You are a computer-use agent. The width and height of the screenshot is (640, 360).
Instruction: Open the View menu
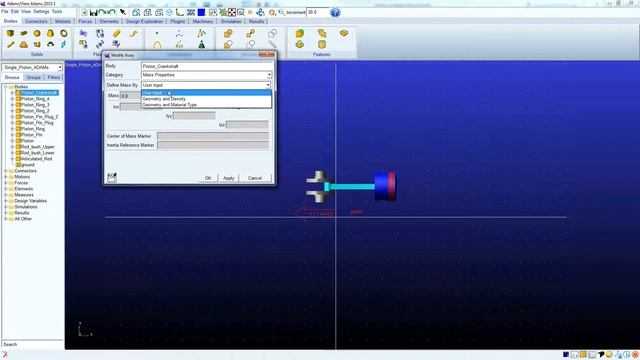pyautogui.click(x=26, y=11)
